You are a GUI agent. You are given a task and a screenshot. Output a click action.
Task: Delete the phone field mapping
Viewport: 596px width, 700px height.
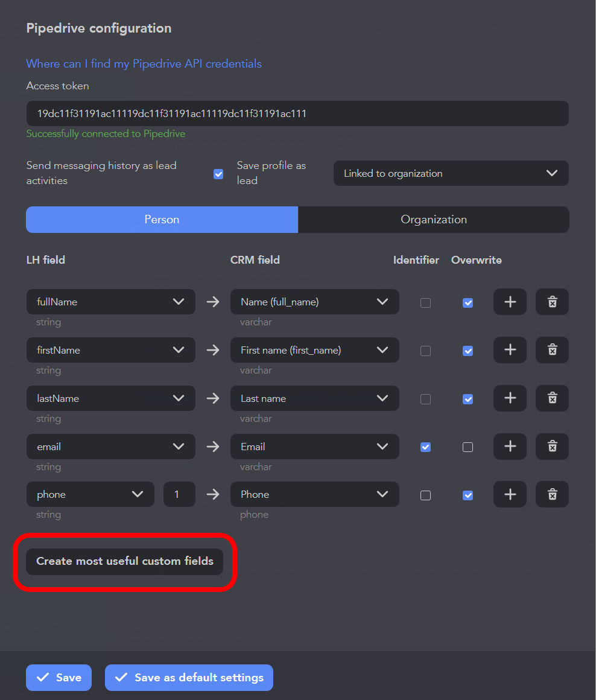(553, 494)
